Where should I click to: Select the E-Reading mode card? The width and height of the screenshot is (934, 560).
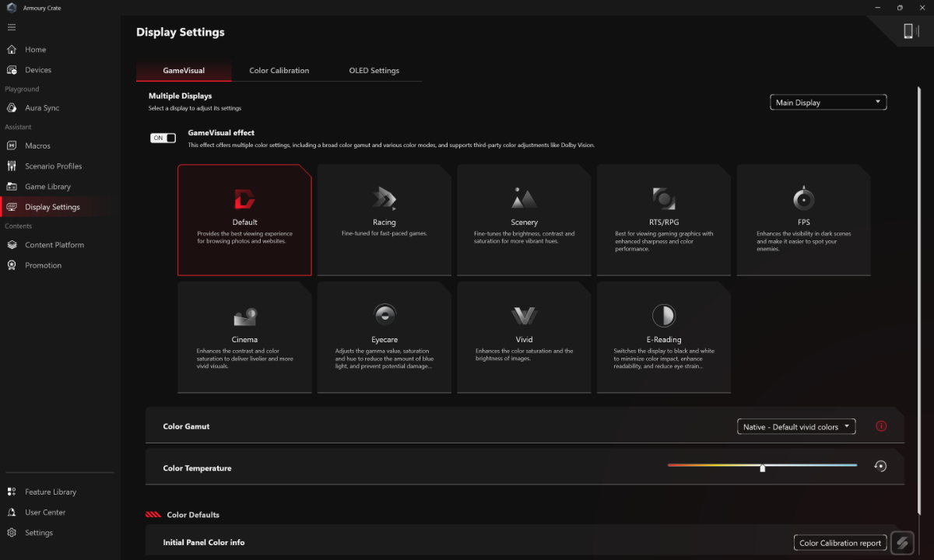point(664,338)
